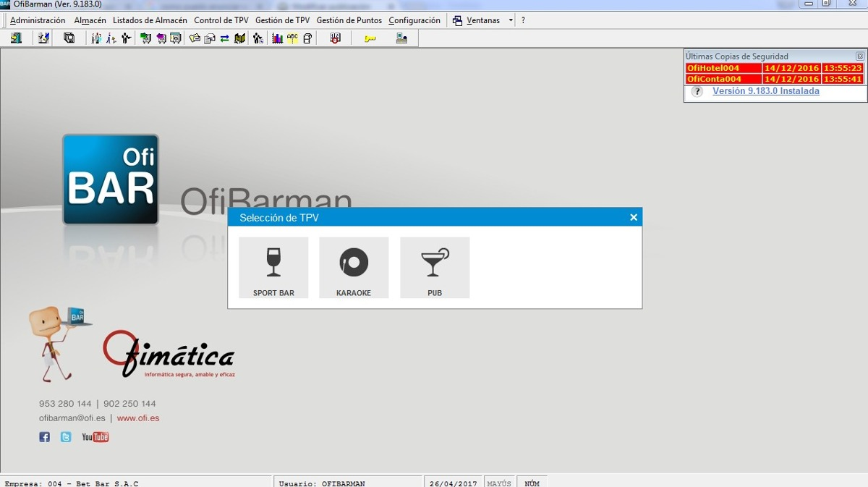Open the www.ofi.es website link
Image resolution: width=868 pixels, height=487 pixels.
click(138, 418)
